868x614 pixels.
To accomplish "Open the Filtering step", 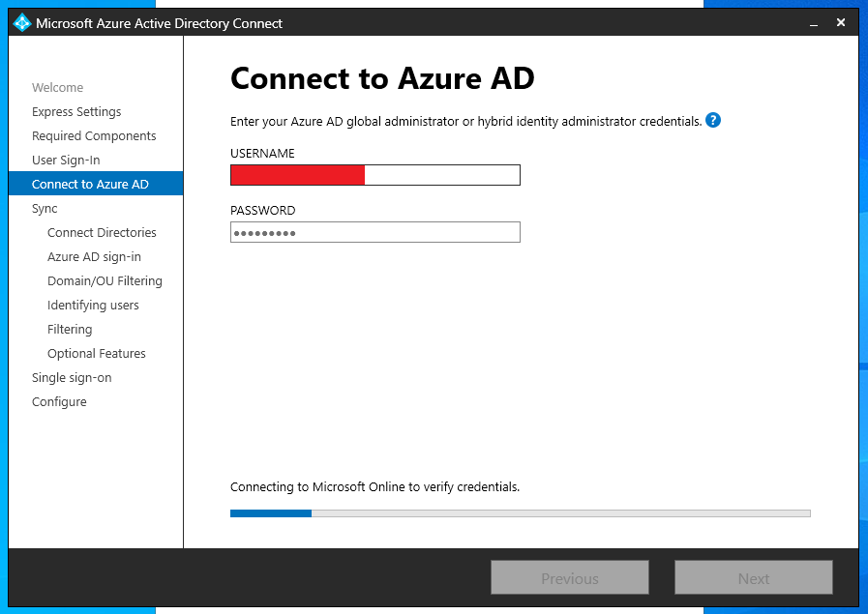I will click(x=70, y=330).
